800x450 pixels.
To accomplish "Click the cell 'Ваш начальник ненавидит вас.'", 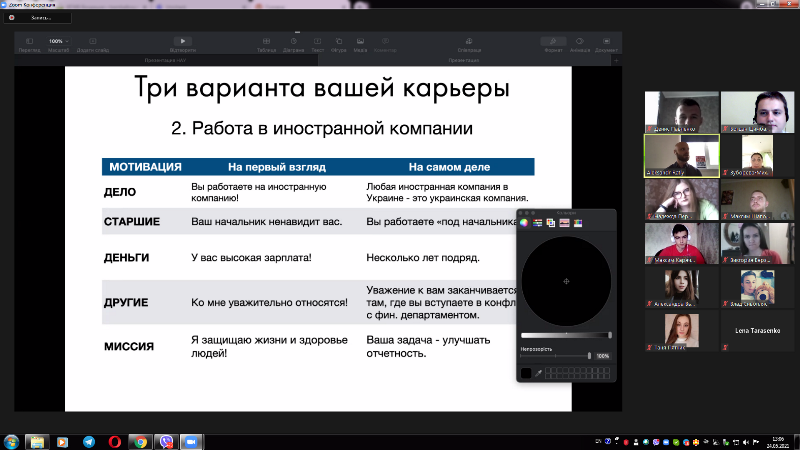I will coord(266,221).
